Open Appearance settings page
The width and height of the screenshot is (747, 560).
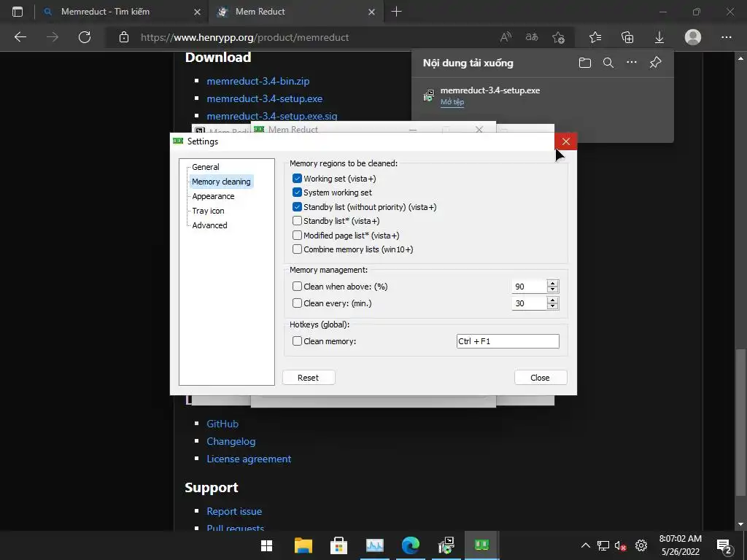(x=213, y=196)
